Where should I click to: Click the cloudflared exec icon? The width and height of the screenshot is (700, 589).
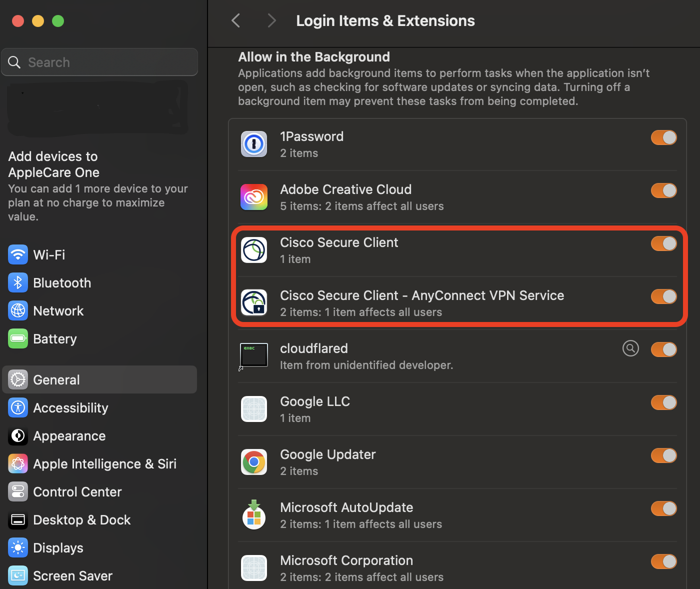click(x=254, y=355)
